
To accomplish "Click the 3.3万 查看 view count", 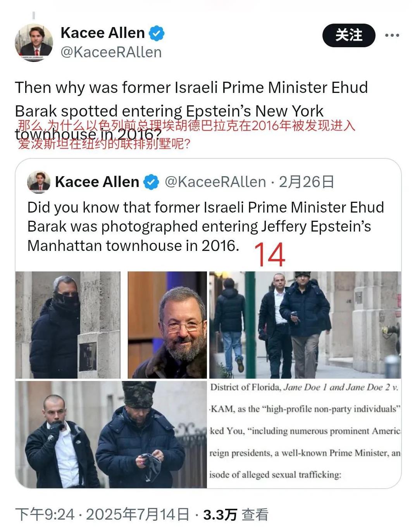I will [236, 515].
